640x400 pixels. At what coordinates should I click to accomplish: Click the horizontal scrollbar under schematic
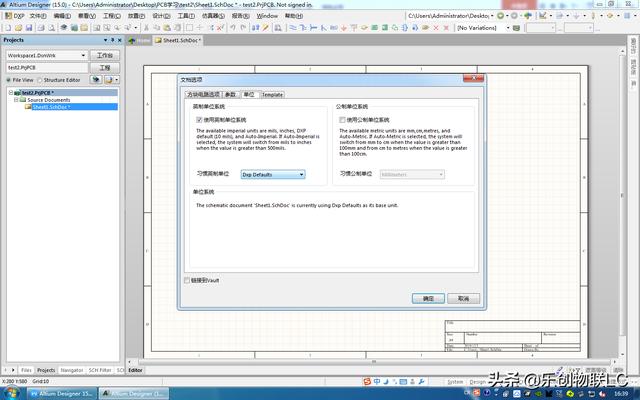tap(373, 362)
